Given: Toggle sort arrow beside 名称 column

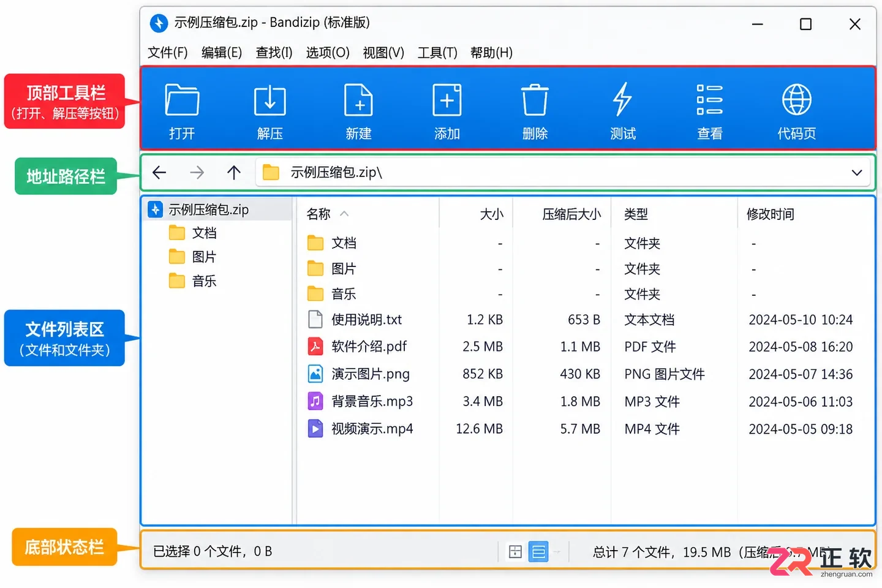Looking at the screenshot, I should pos(344,214).
